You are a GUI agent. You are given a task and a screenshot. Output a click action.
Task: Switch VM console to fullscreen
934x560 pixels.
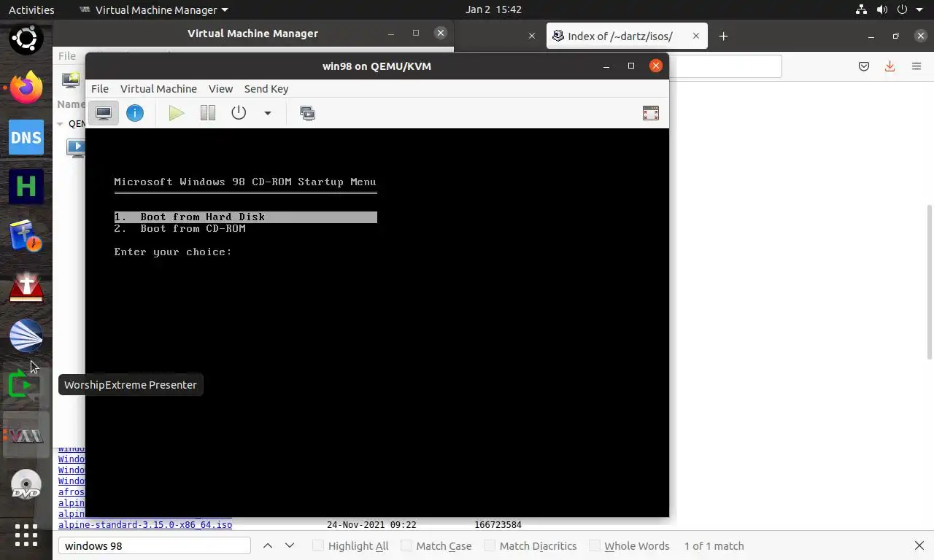(x=650, y=113)
